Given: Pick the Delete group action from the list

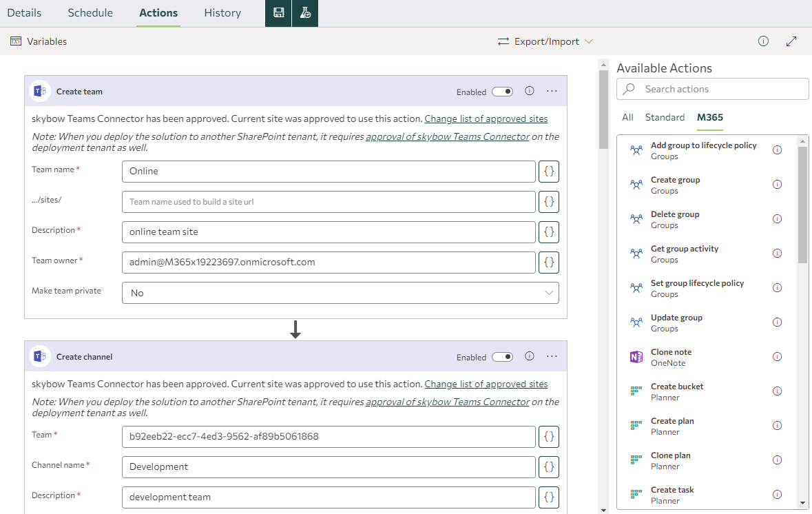Looking at the screenshot, I should pyautogui.click(x=705, y=219).
